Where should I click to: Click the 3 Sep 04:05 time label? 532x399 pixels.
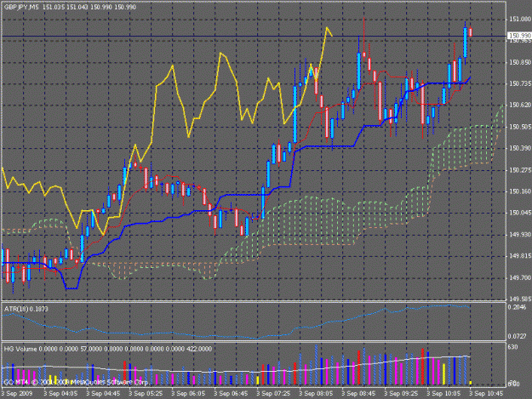[60, 394]
